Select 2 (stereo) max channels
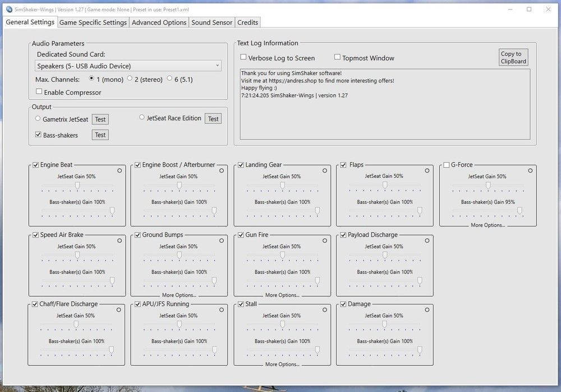 pyautogui.click(x=130, y=79)
